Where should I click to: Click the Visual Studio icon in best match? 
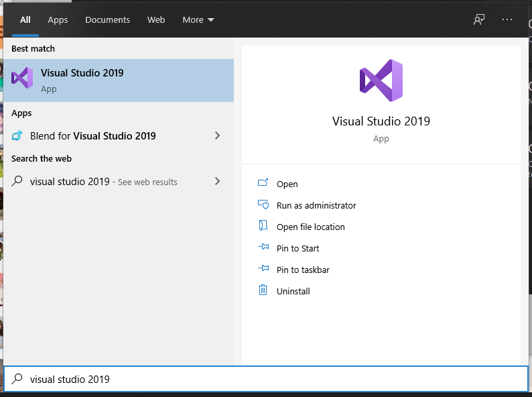click(22, 78)
